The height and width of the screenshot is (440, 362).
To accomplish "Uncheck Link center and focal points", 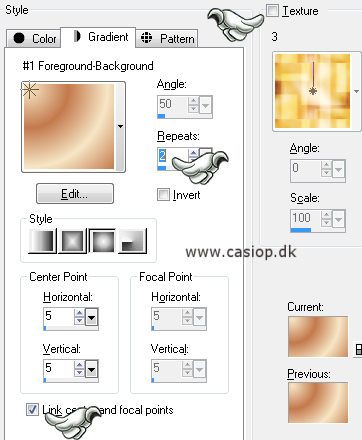I will point(32,409).
